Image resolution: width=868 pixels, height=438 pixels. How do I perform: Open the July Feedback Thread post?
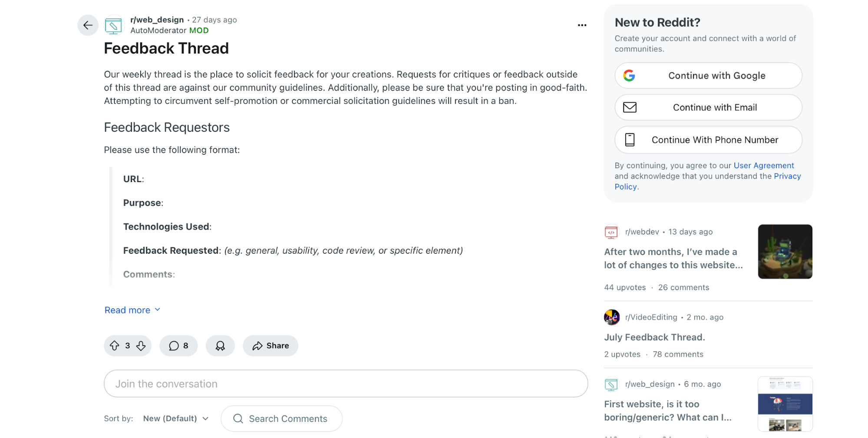coord(654,337)
